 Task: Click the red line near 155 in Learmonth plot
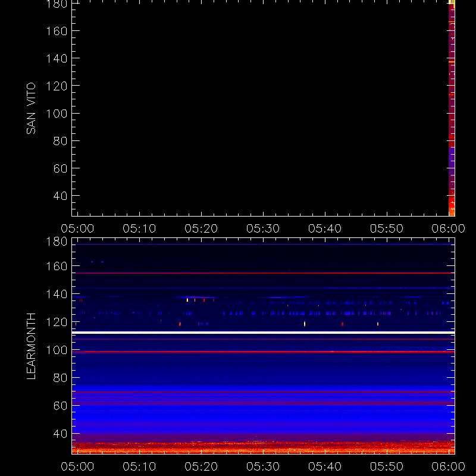(263, 273)
